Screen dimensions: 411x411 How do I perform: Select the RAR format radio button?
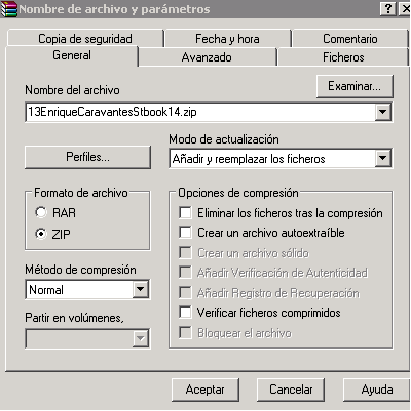click(x=41, y=212)
